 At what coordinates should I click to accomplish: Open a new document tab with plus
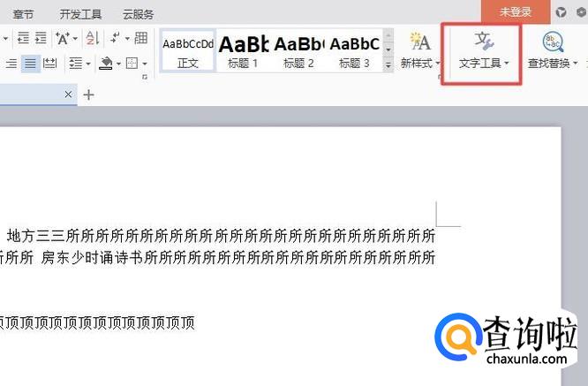(x=88, y=95)
